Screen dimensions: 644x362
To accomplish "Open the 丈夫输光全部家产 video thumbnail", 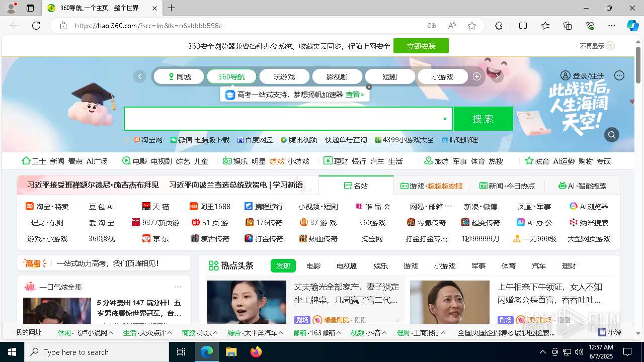I will click(x=247, y=302).
